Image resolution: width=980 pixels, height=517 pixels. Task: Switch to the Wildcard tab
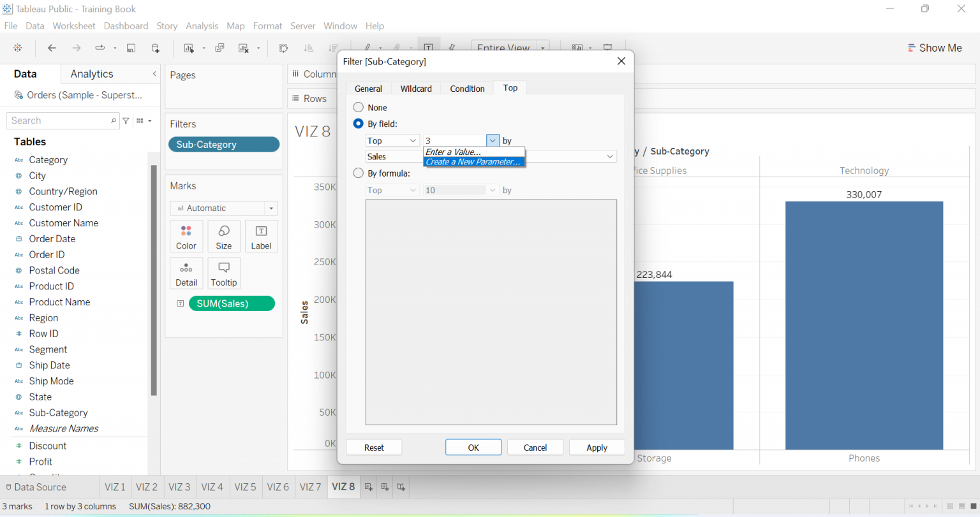415,88
